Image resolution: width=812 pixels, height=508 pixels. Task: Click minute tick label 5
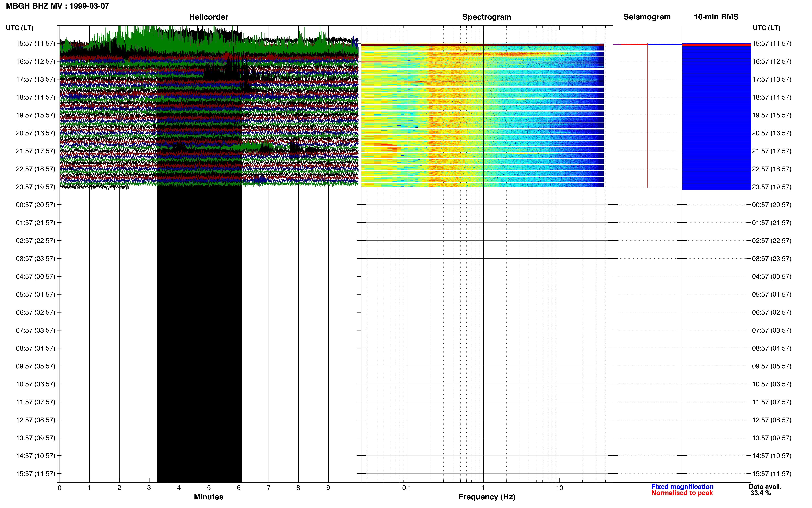click(x=209, y=487)
